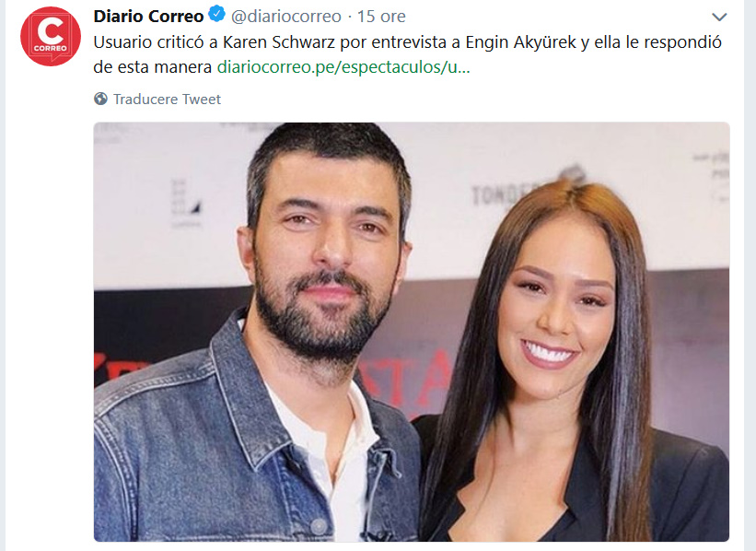The image size is (756, 551).
Task: Open tweet options via the chevron arrow
Action: coord(719,17)
